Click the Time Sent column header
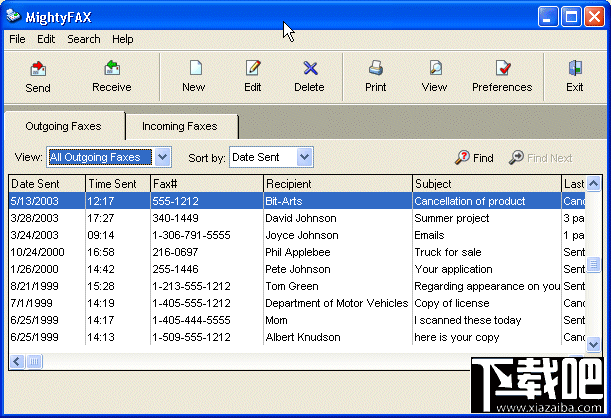 (118, 183)
